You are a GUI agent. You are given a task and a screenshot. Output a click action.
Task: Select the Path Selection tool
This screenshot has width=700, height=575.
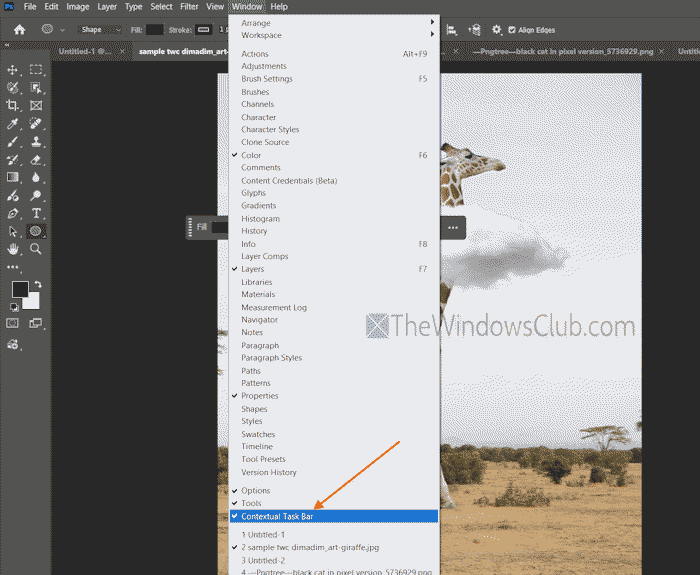coord(12,231)
